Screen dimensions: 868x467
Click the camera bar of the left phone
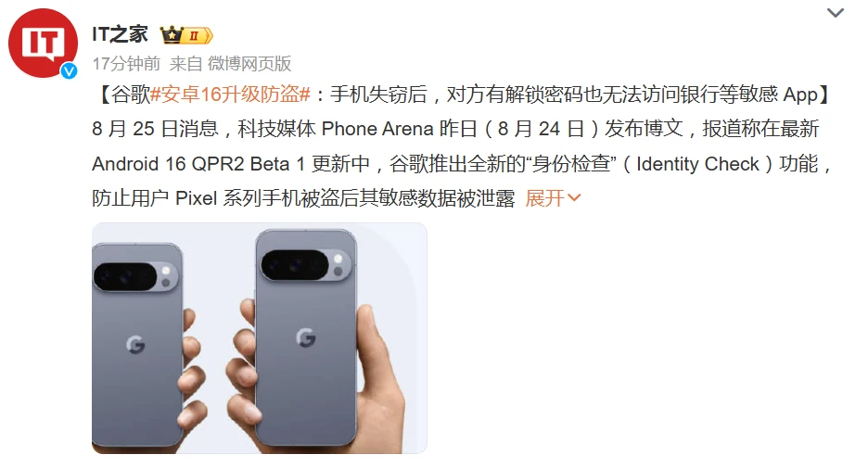pos(136,277)
